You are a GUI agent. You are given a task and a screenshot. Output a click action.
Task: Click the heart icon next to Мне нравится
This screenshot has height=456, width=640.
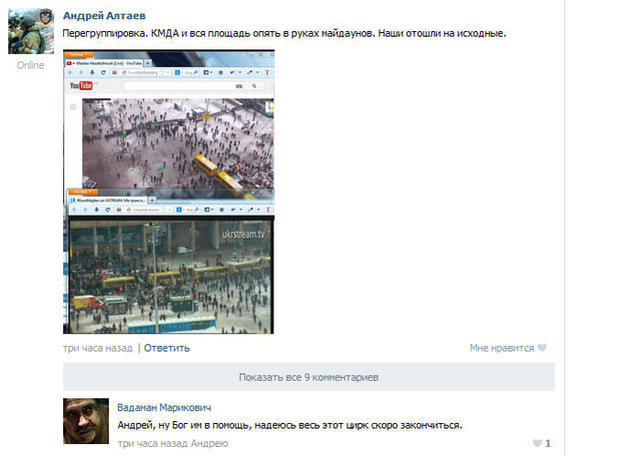point(542,348)
